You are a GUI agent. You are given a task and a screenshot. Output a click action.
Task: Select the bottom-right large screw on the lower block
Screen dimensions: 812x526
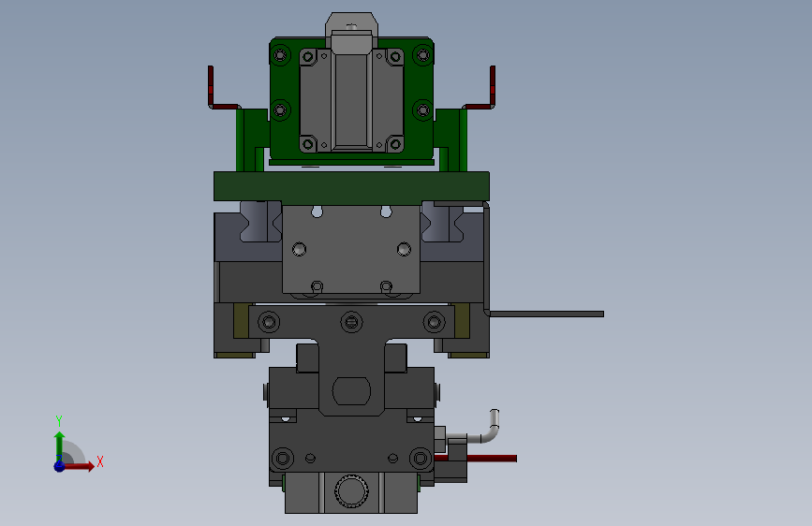(420, 459)
